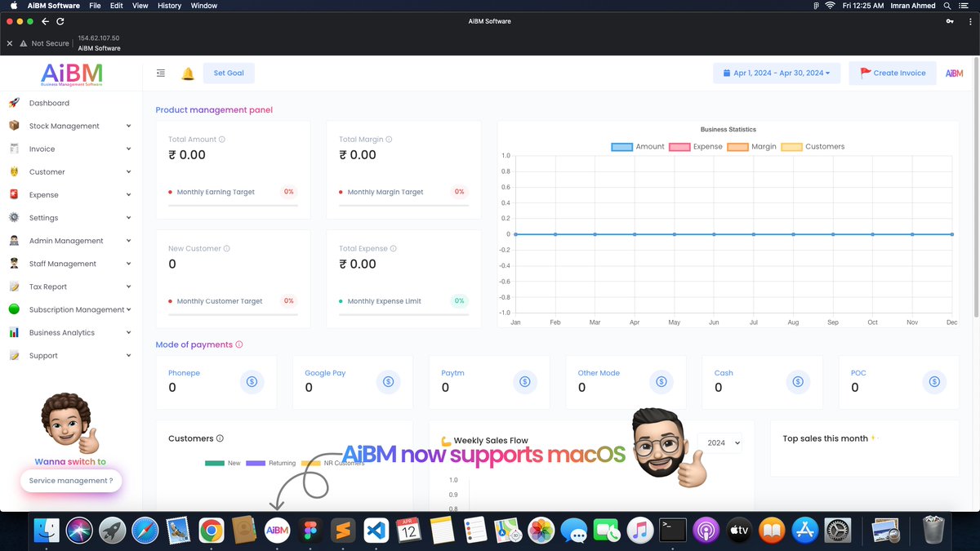The width and height of the screenshot is (980, 551).
Task: Click the Paytm payment circle icon
Action: (x=524, y=381)
